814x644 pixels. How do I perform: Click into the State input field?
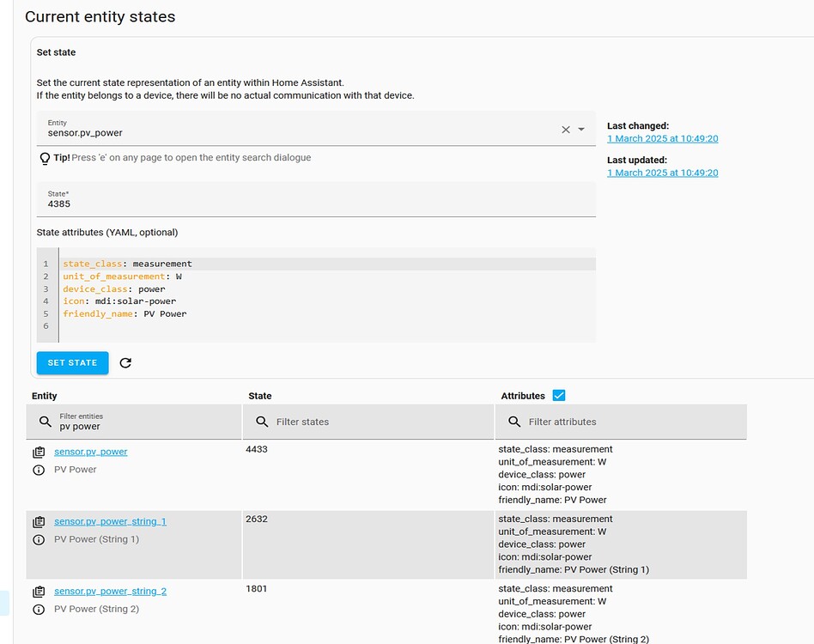click(x=258, y=204)
